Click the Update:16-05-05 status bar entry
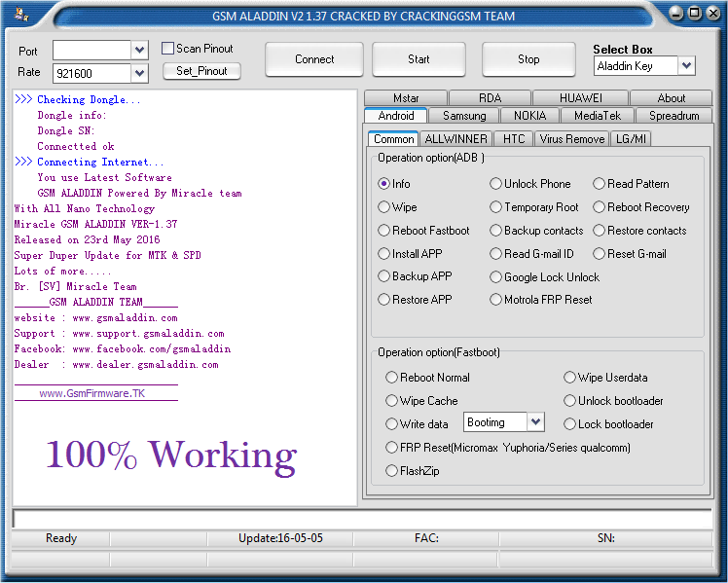The width and height of the screenshot is (728, 583). tap(280, 538)
